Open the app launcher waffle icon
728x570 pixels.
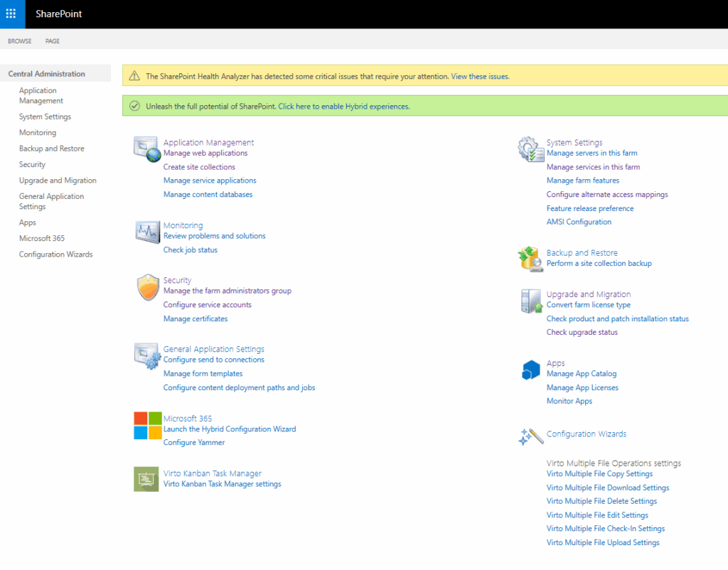(11, 14)
